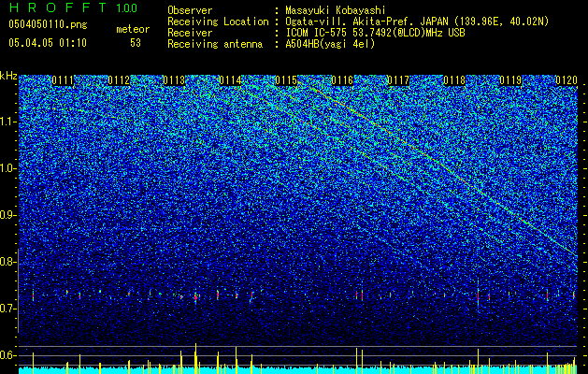The width and height of the screenshot is (588, 374).
Task: Click the 0112 time marker
Action: pyautogui.click(x=119, y=80)
